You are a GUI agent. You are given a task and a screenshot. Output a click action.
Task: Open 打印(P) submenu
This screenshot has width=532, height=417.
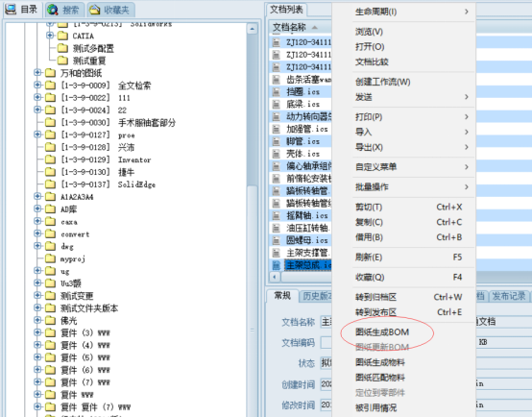[x=369, y=117]
